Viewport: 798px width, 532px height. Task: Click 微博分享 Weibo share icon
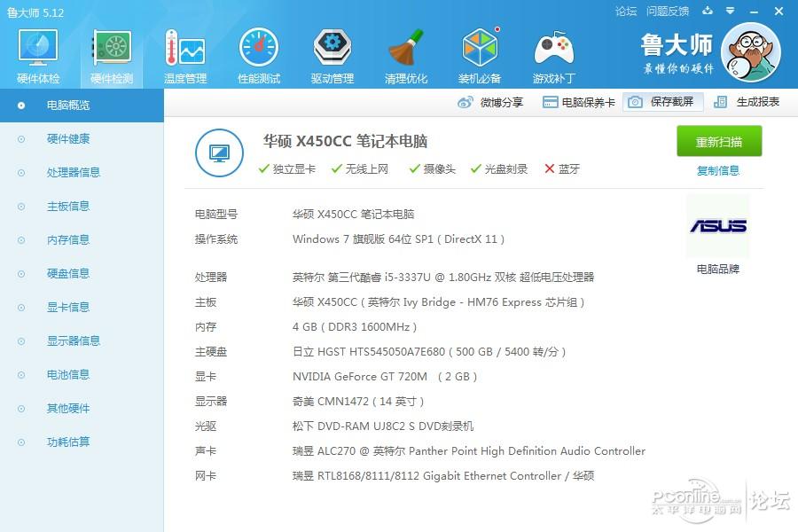(x=465, y=102)
